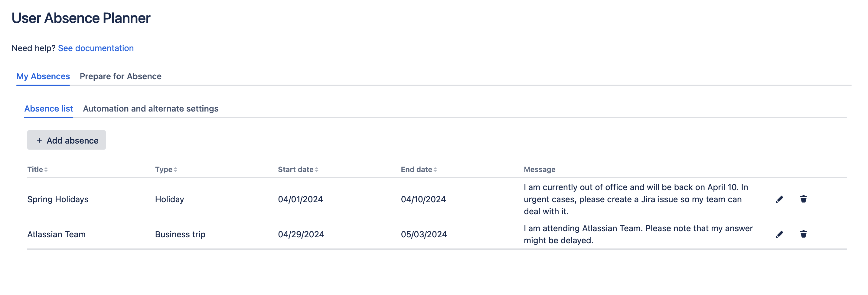Switch to the My Absences tab

pos(43,76)
